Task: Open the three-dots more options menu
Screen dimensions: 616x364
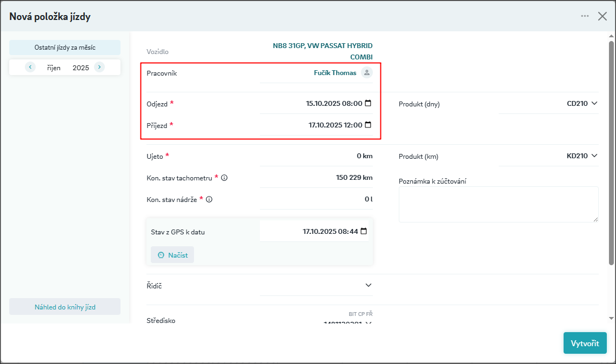Action: [x=585, y=16]
